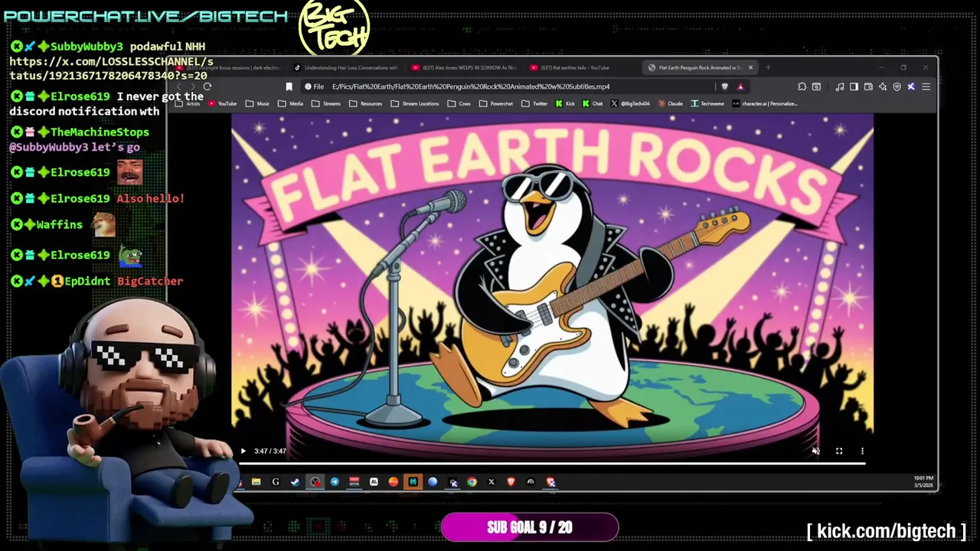
Task: Open the @BigTech404 X bookmark
Action: [x=630, y=103]
